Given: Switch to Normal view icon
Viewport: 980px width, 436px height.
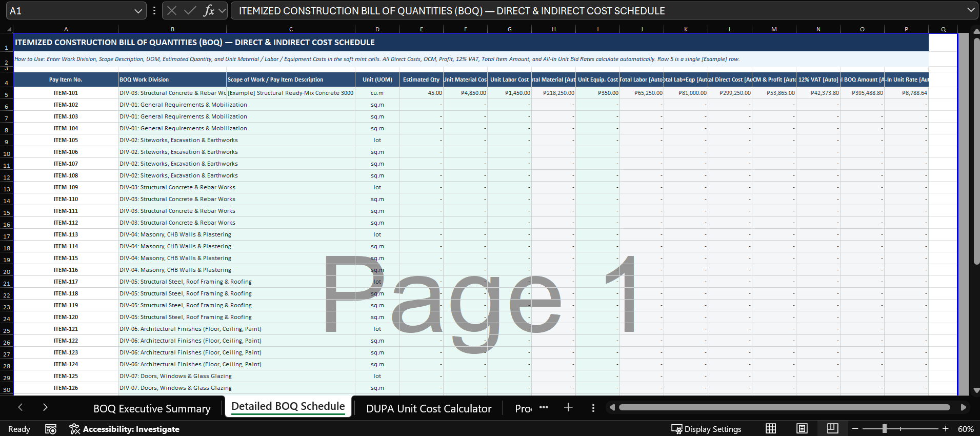Looking at the screenshot, I should [771, 428].
